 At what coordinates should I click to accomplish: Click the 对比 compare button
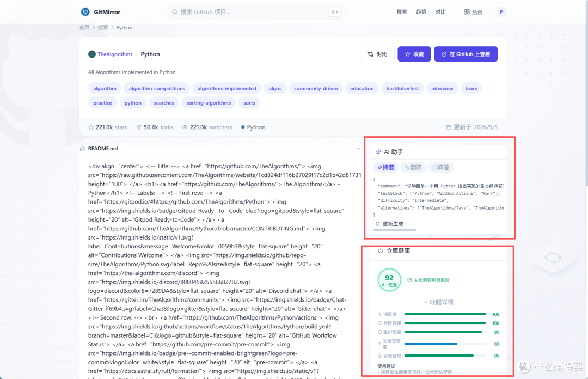tap(377, 54)
